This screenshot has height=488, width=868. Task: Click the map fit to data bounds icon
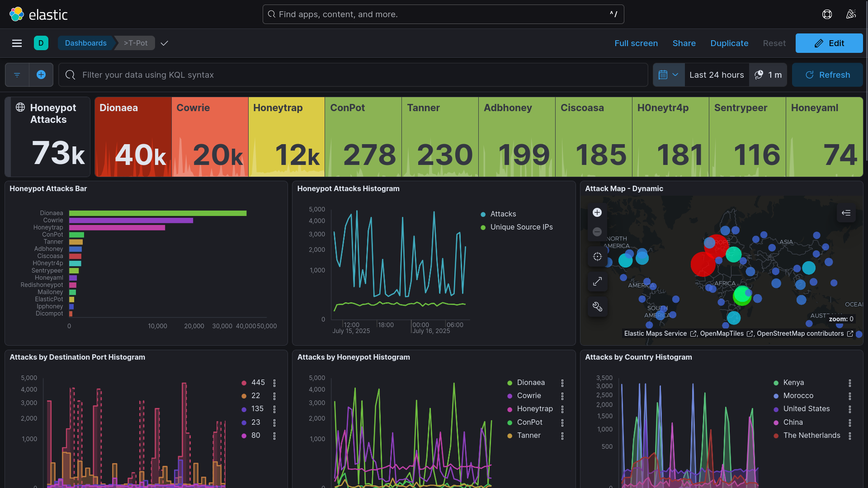pos(597,257)
